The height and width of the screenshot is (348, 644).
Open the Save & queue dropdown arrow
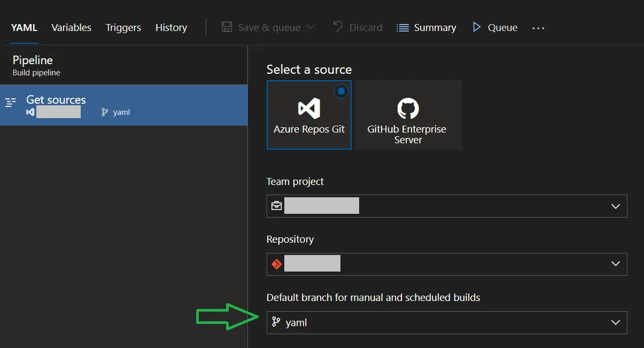click(311, 27)
